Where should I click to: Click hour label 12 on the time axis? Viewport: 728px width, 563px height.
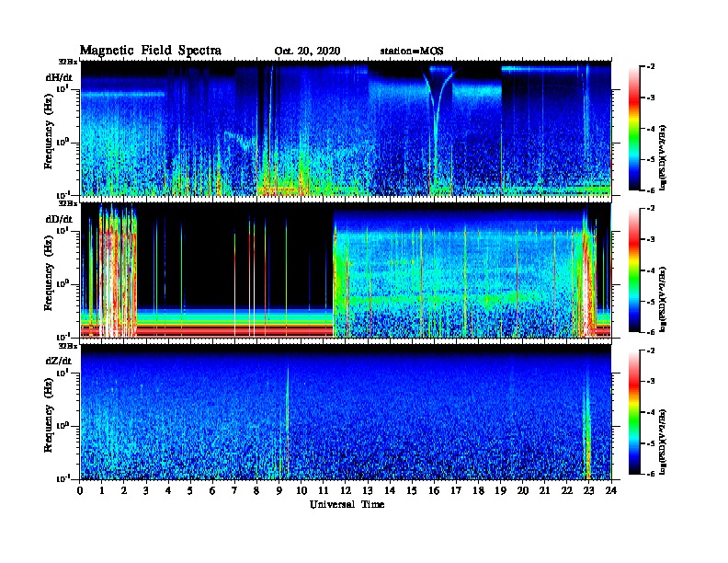pyautogui.click(x=346, y=490)
